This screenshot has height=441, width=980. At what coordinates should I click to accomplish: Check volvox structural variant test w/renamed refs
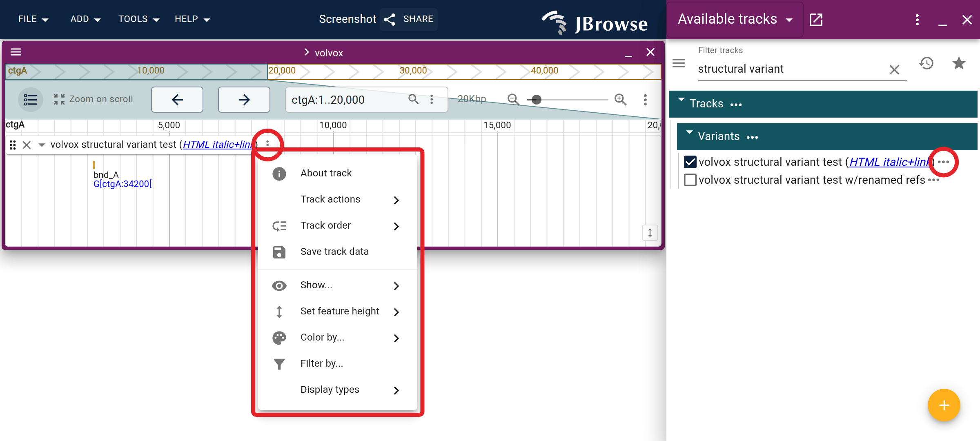pos(690,180)
